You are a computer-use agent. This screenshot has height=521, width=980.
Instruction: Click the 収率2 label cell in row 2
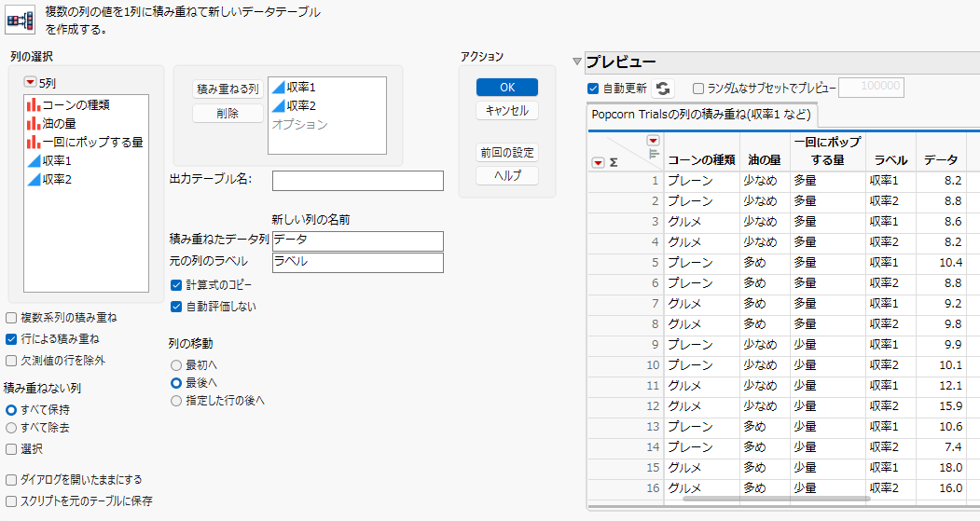(890, 201)
